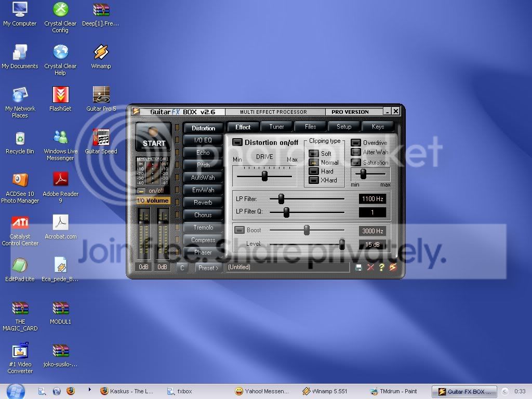Select the Recycle Bin icon
Screen dimensions: 532x399
20,142
